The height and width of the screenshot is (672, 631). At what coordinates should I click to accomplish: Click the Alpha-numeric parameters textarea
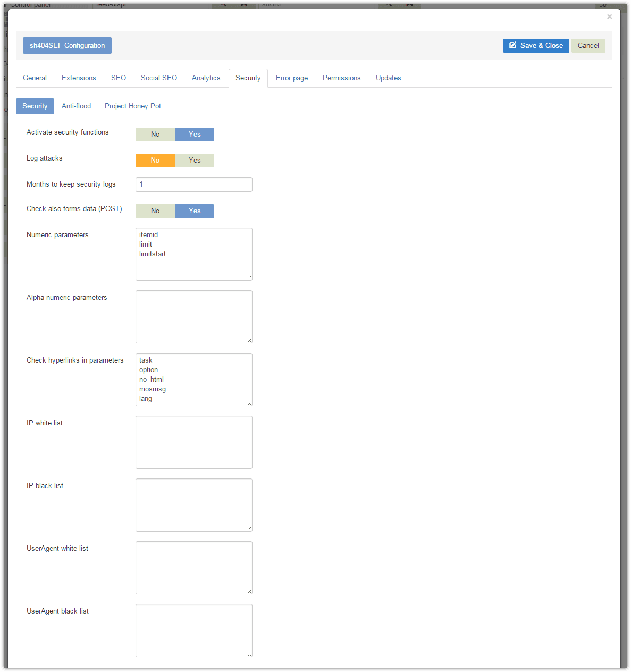point(194,317)
